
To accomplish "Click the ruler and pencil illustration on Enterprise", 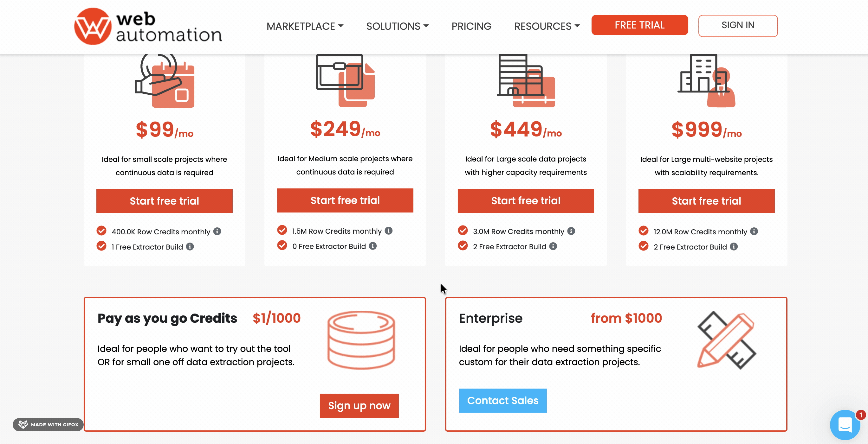I will coord(727,341).
